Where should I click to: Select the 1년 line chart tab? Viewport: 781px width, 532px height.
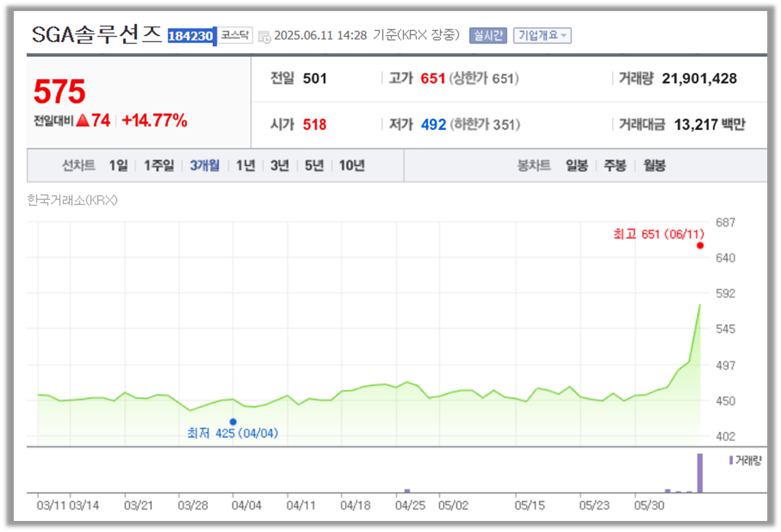pyautogui.click(x=245, y=165)
